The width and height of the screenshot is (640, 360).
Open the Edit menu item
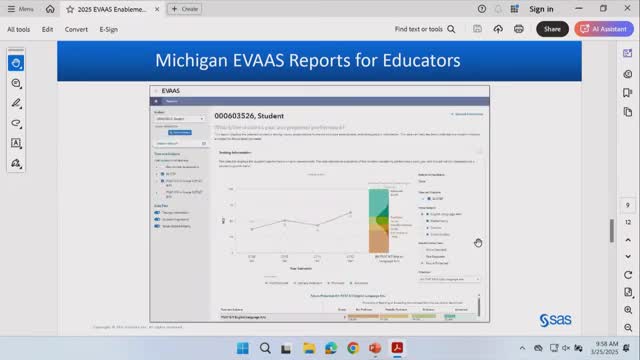coord(47,29)
